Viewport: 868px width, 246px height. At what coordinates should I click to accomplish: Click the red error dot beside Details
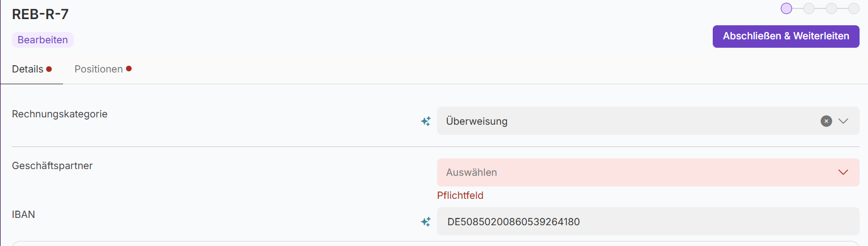coord(49,69)
